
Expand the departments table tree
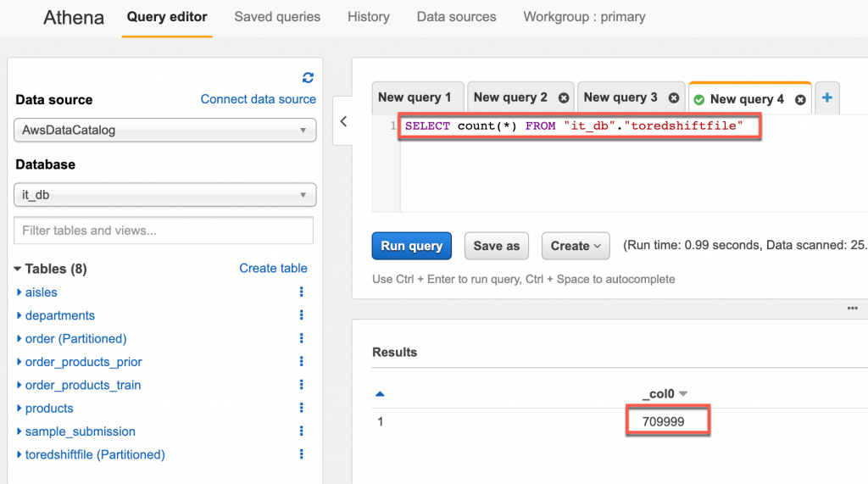tap(19, 316)
